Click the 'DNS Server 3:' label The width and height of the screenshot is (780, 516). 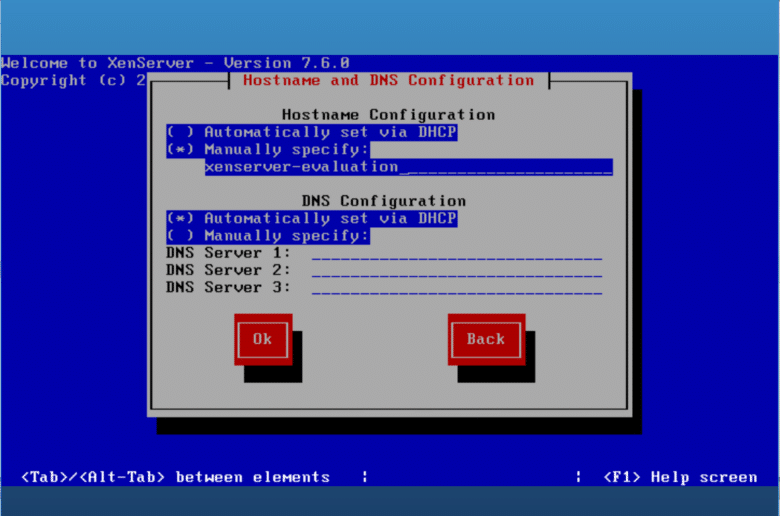tap(228, 288)
